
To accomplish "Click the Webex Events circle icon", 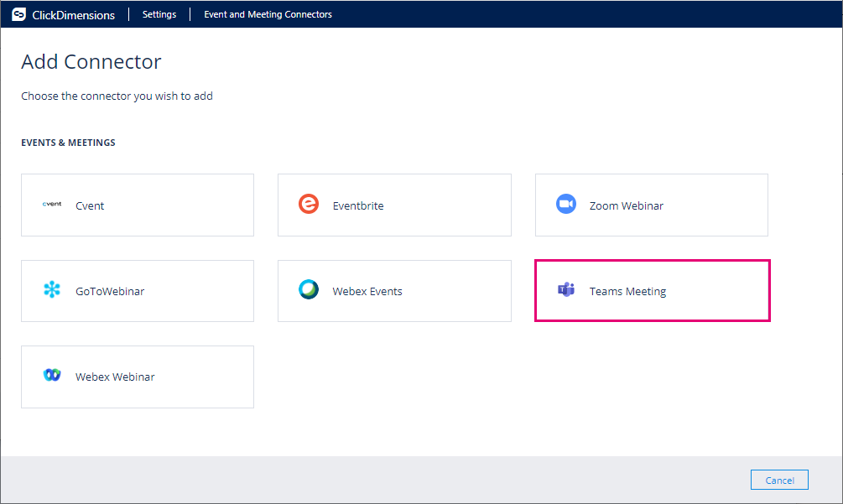I will (309, 289).
